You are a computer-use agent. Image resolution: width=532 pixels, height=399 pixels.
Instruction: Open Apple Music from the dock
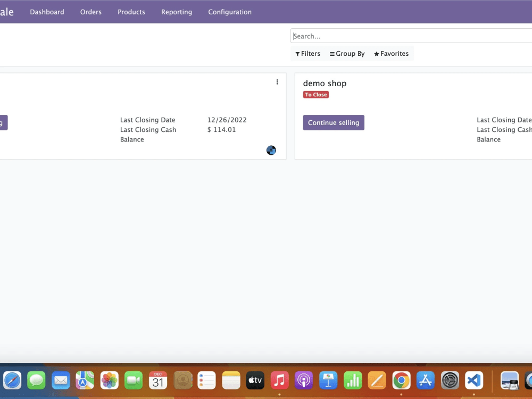(x=279, y=380)
